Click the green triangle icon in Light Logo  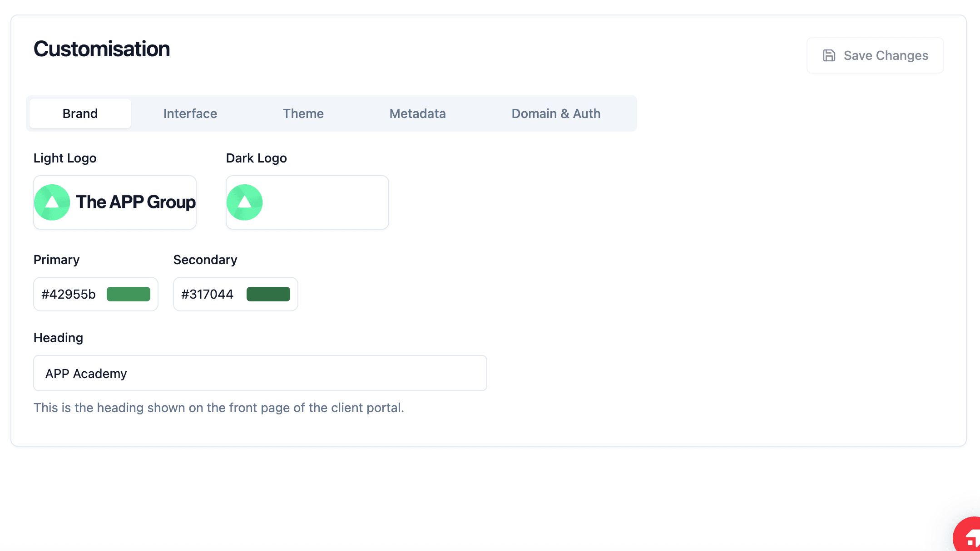pos(52,202)
